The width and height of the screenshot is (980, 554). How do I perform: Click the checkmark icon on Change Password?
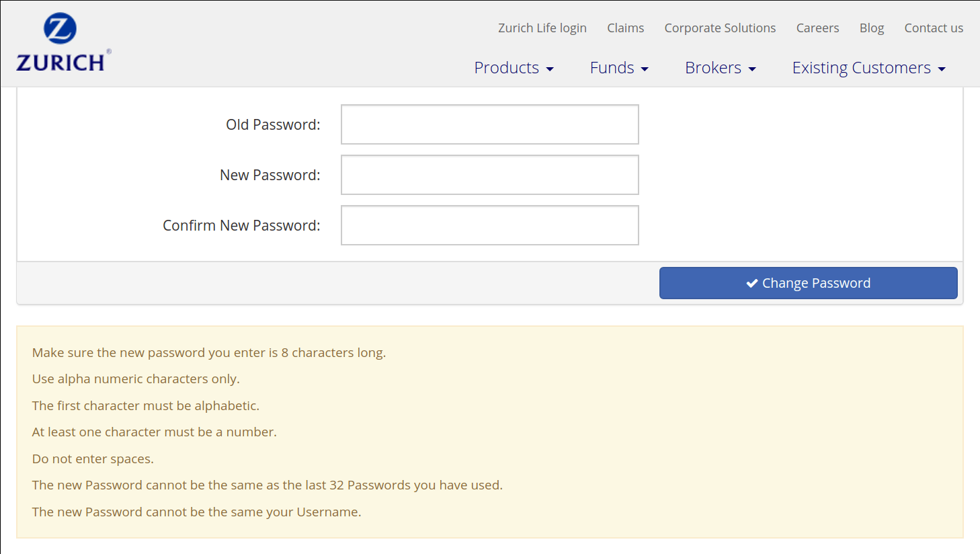point(752,284)
